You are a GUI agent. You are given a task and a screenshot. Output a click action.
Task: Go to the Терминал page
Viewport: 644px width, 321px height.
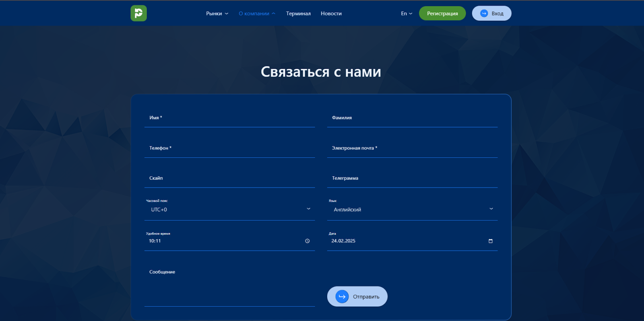298,13
